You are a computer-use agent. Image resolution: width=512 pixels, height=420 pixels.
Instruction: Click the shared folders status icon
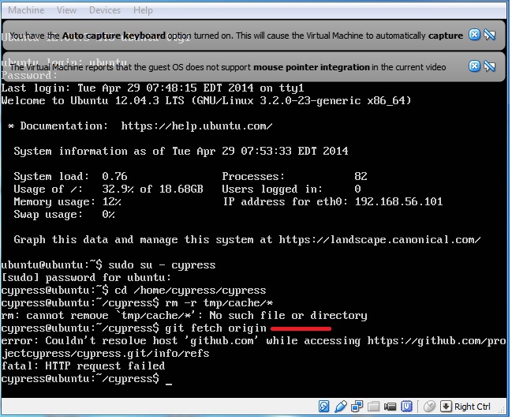tap(374, 407)
